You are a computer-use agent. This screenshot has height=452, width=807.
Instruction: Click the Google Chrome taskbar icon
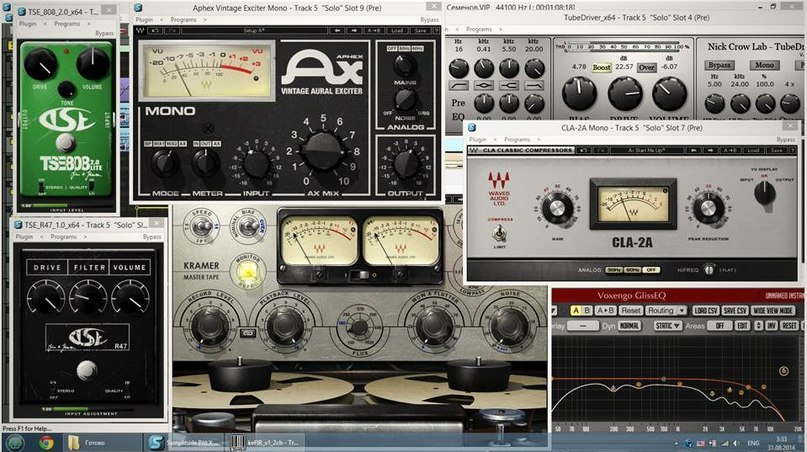46,442
